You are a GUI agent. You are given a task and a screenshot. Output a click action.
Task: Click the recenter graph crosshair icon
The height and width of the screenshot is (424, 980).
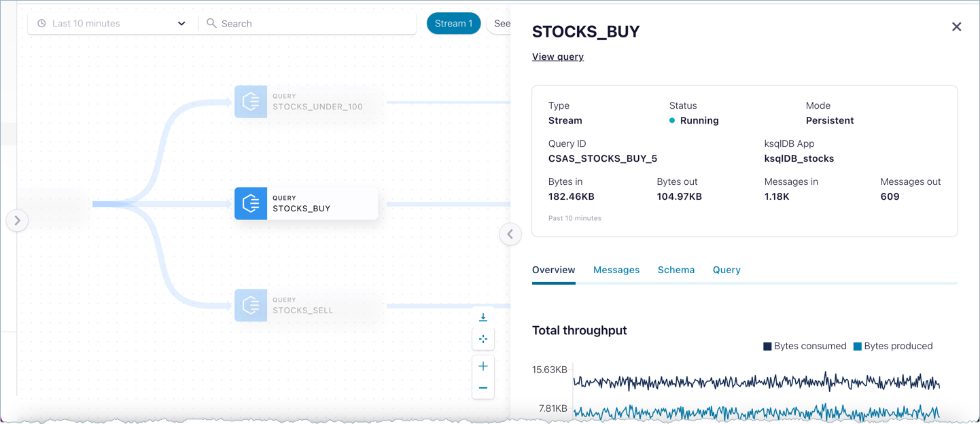point(483,339)
